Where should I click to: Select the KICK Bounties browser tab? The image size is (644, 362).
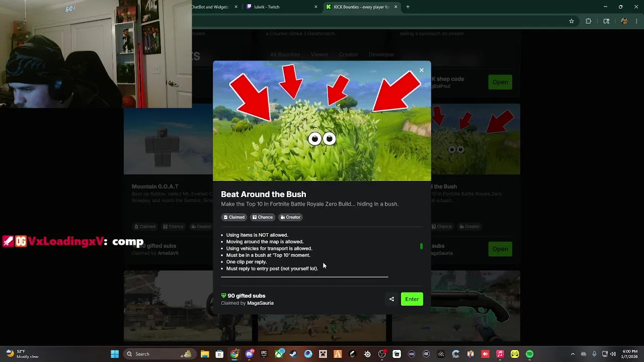[x=361, y=7]
